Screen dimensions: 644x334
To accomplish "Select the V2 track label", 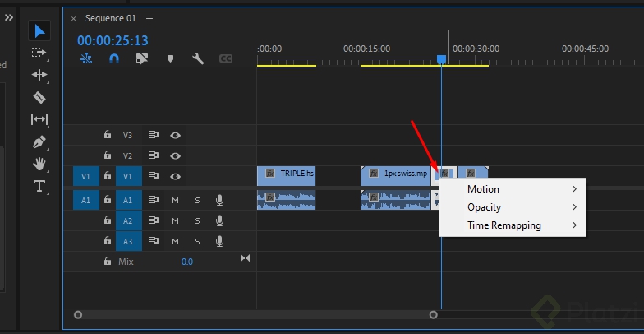I will point(128,156).
